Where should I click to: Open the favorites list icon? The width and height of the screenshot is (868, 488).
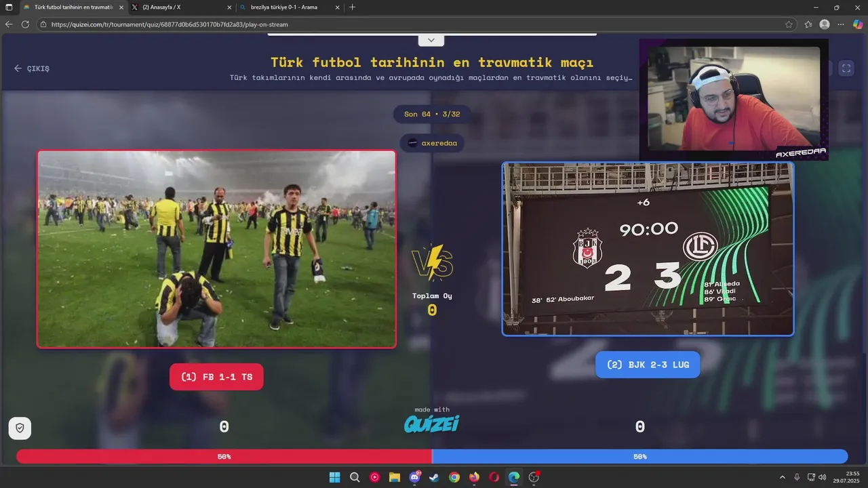pos(808,24)
